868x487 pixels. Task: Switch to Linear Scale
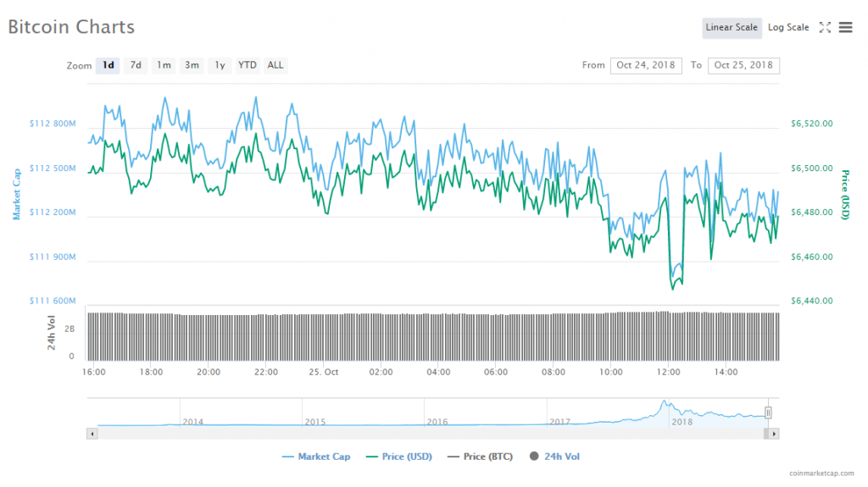click(x=732, y=27)
